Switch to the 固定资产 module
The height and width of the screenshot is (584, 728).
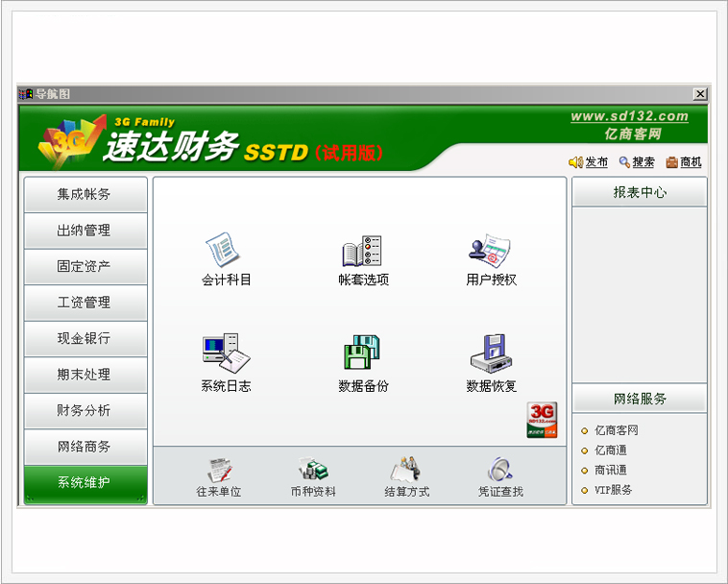click(x=85, y=266)
